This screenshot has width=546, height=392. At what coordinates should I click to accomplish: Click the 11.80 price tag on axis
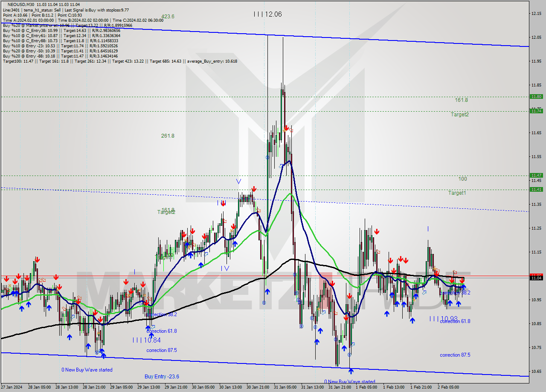pyautogui.click(x=536, y=97)
